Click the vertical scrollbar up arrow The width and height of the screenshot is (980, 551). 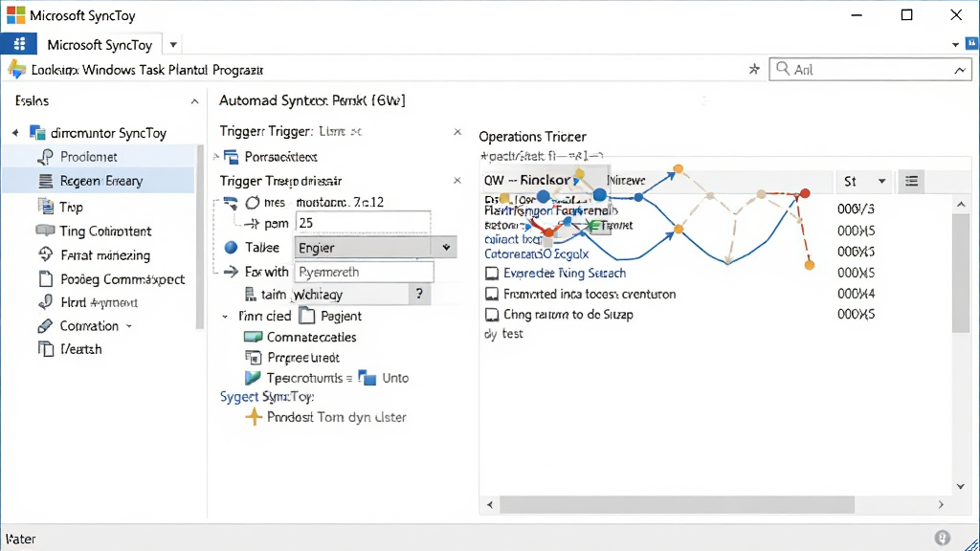(961, 205)
